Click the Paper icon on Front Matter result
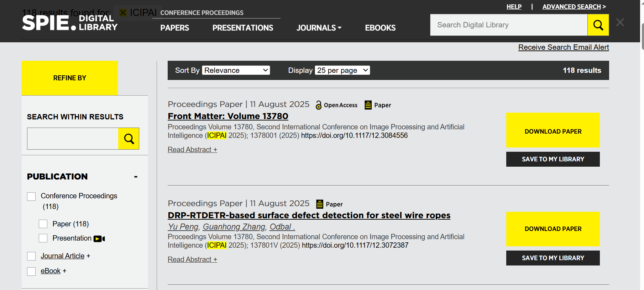 coord(368,105)
